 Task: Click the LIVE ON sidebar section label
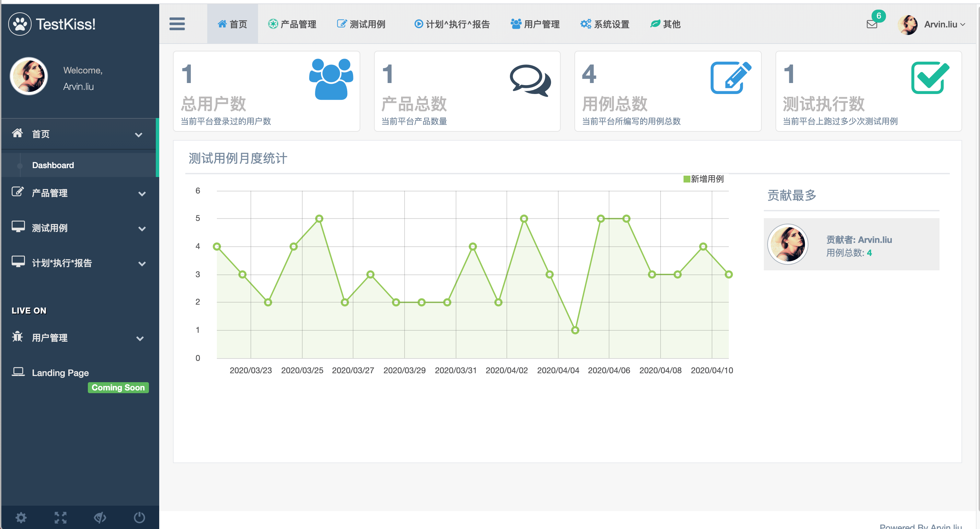click(29, 310)
